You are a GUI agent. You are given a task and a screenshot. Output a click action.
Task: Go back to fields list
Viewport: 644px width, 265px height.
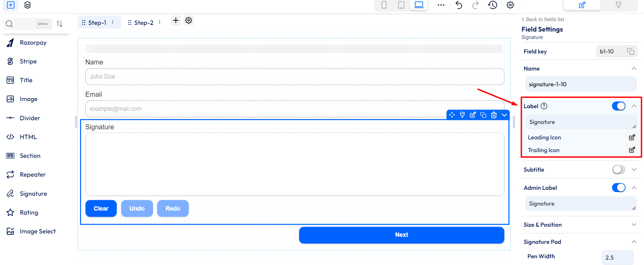543,19
